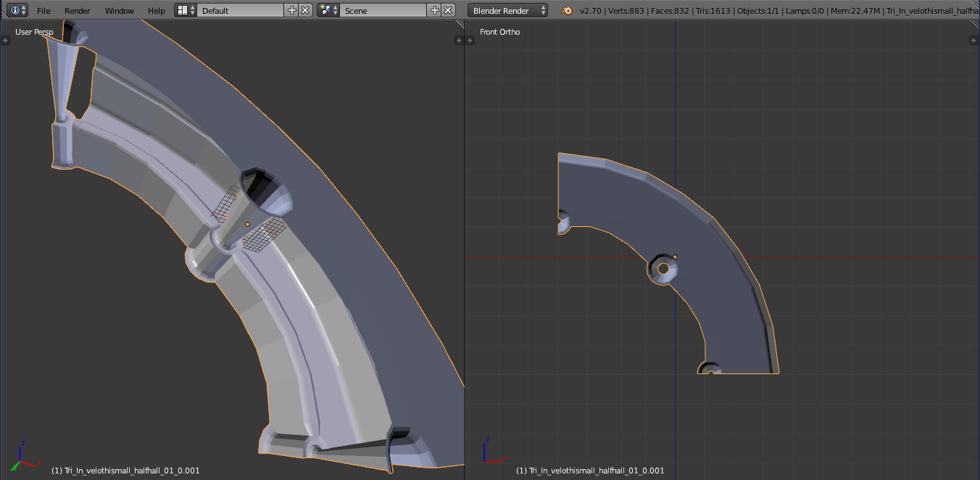
Task: Click the 'User Persp' view label
Action: [34, 32]
